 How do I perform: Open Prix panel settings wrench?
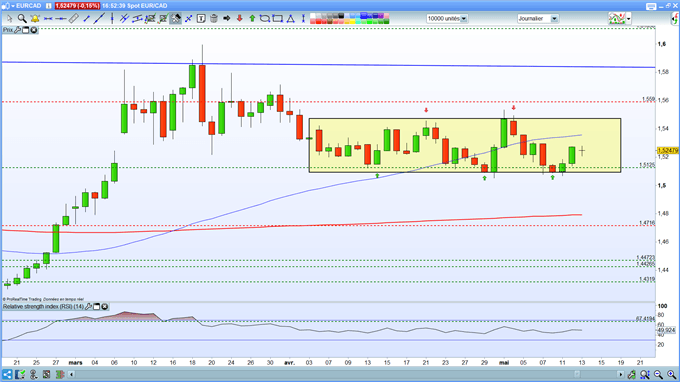[x=17, y=30]
